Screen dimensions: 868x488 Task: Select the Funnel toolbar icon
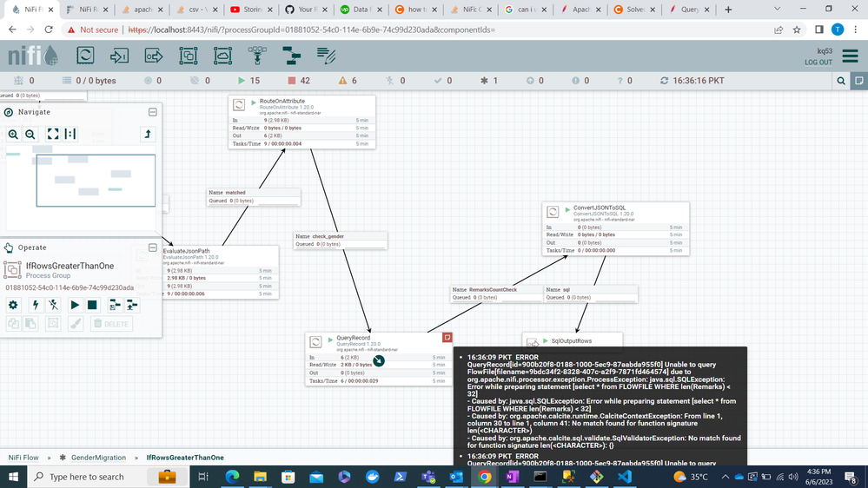[x=257, y=56]
